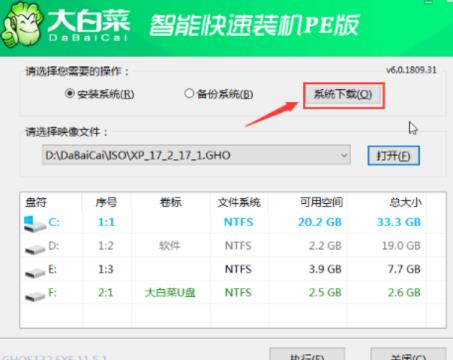
Task: Click the version text v6.0.1809.31
Action: coord(411,70)
